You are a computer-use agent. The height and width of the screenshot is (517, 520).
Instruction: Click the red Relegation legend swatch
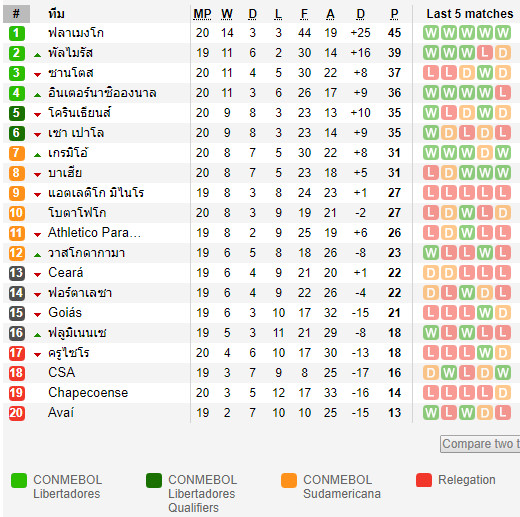(424, 480)
